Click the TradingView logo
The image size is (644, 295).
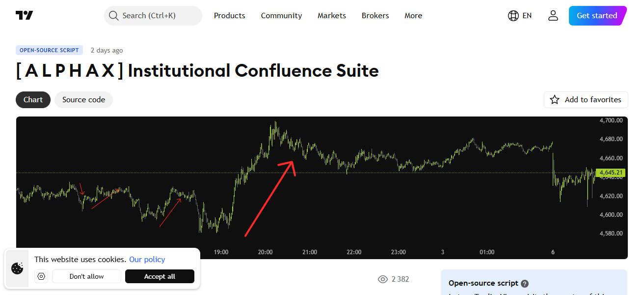click(x=23, y=15)
